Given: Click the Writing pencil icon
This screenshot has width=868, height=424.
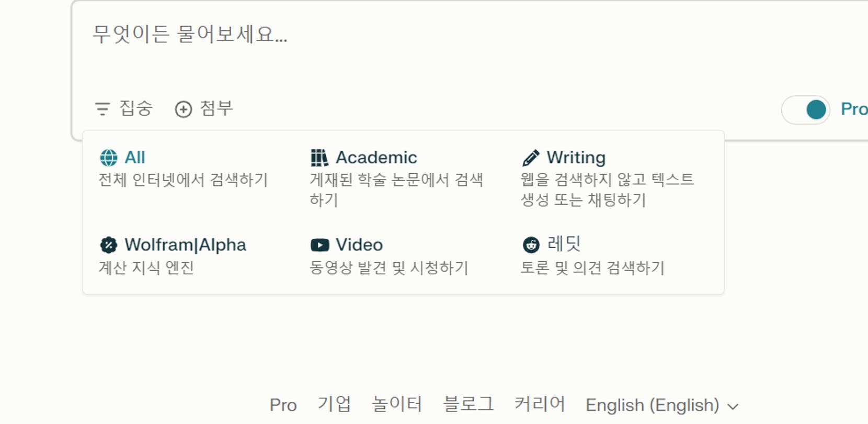Looking at the screenshot, I should click(531, 158).
